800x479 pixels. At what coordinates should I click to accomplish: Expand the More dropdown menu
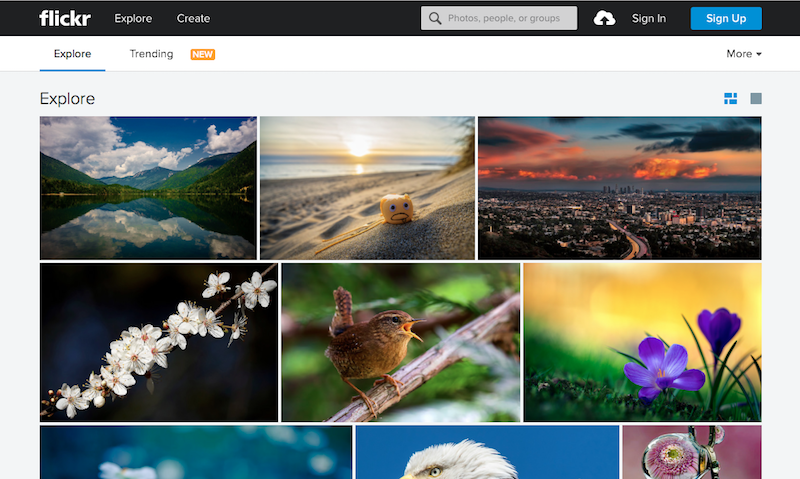point(744,54)
